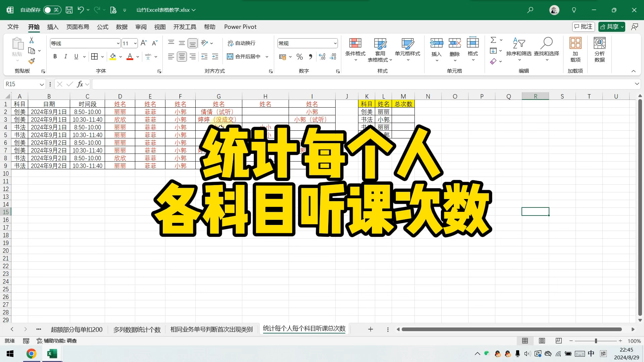Toggle bold formatting on the selection
The height and width of the screenshot is (362, 644).
[55, 56]
